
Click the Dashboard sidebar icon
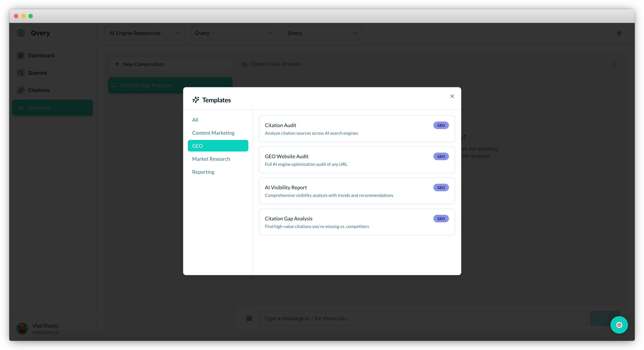coord(21,56)
